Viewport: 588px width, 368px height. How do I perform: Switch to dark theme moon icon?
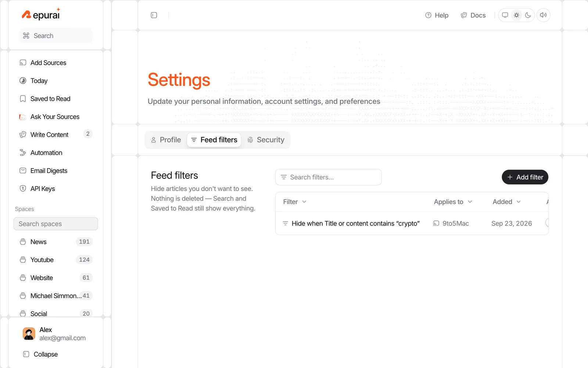[528, 15]
